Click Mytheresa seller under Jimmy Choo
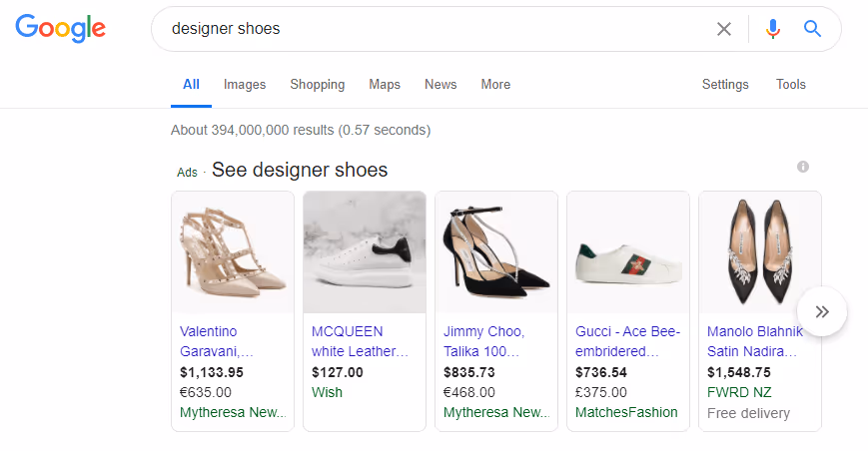 coord(496,412)
